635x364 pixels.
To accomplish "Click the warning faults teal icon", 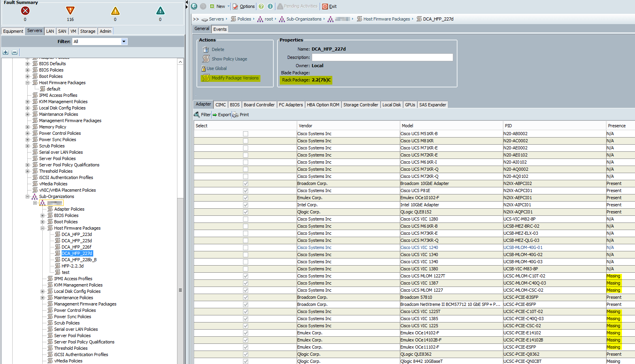I will pyautogui.click(x=160, y=11).
